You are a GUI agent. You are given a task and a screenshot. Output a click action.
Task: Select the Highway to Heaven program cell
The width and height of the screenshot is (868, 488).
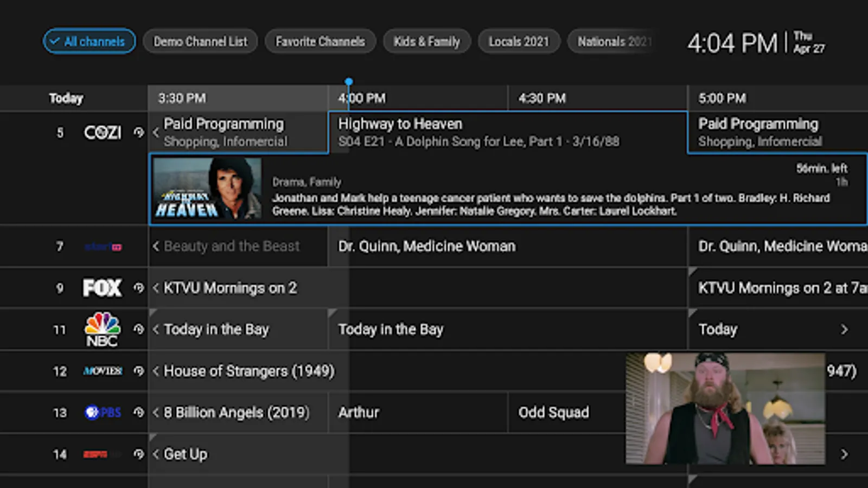508,132
